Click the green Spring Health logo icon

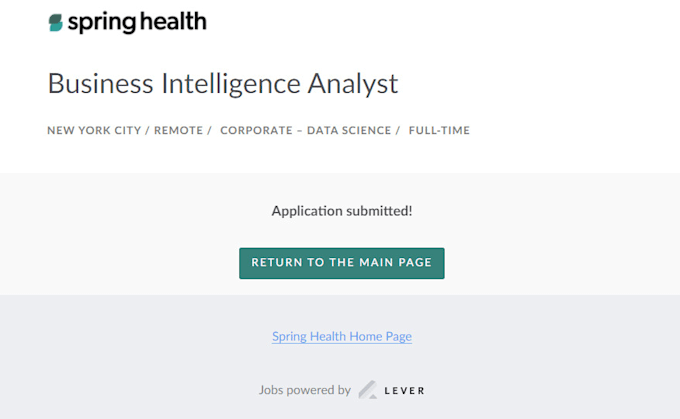coord(56,23)
